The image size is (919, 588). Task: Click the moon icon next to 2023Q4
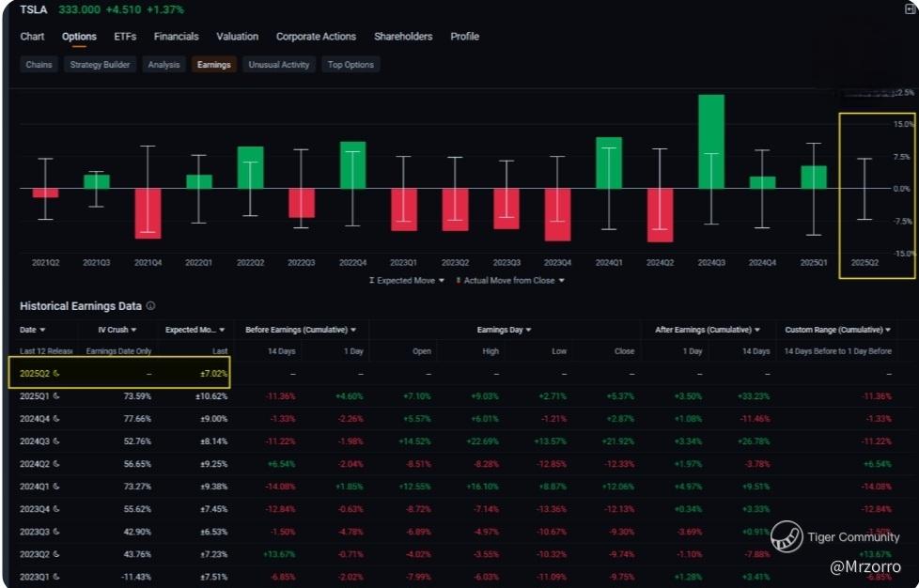point(56,509)
